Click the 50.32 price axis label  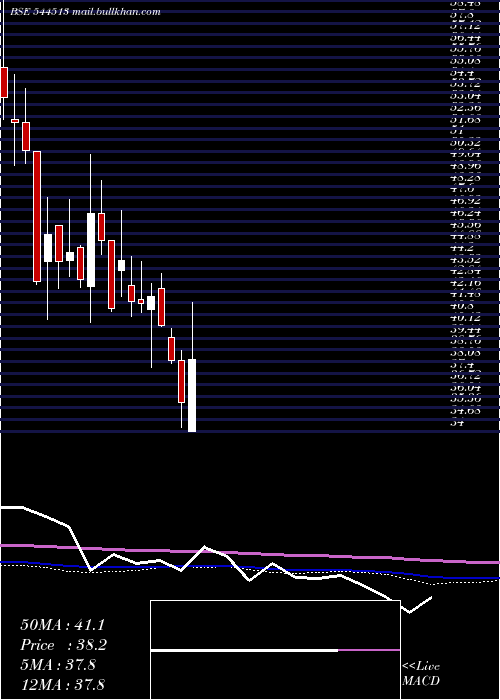[x=466, y=143]
